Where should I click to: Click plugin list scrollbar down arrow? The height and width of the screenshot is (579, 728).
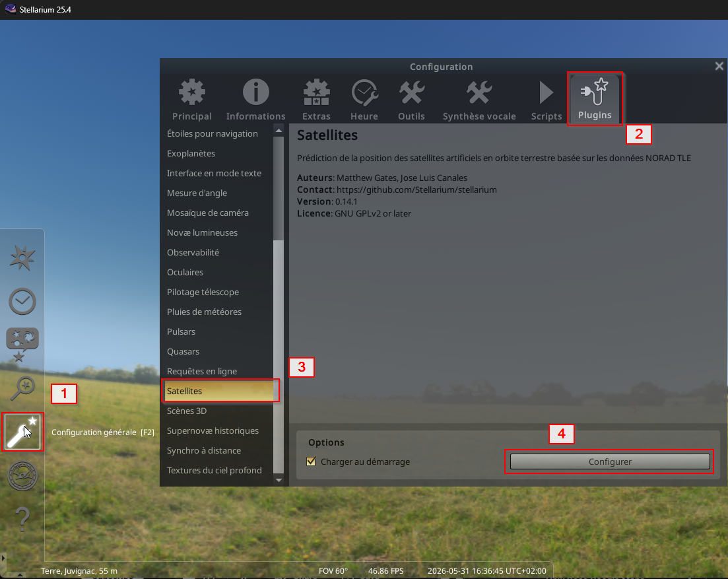point(279,480)
